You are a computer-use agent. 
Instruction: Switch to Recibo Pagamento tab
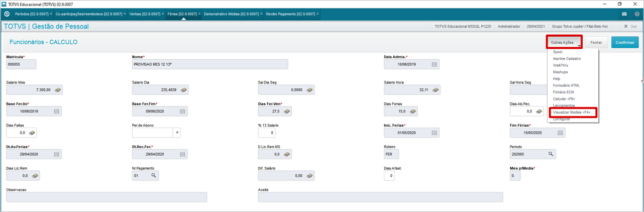point(291,14)
